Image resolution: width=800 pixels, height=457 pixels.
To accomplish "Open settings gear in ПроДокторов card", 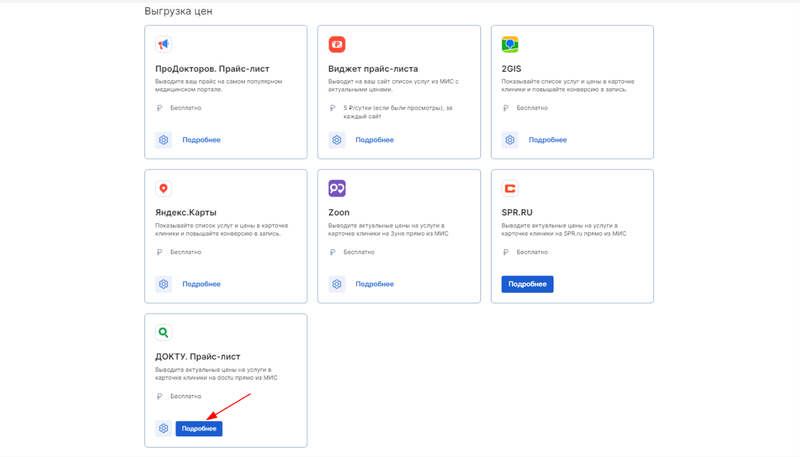I will point(163,140).
